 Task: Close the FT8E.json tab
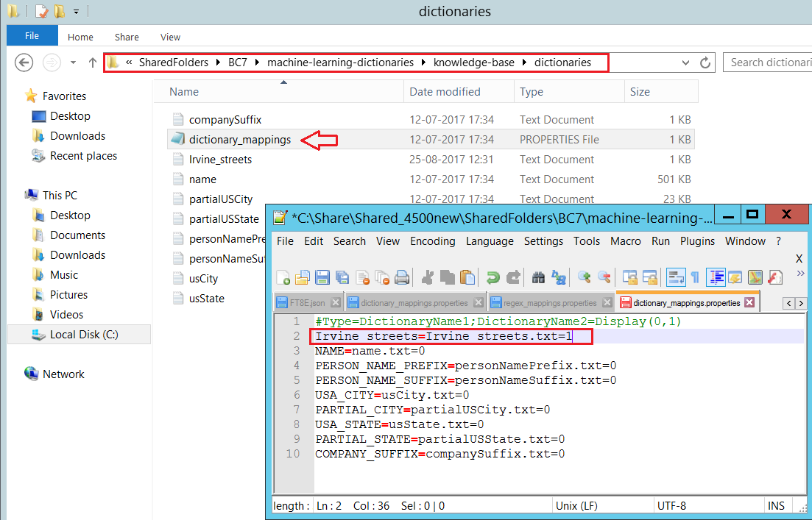coord(336,303)
